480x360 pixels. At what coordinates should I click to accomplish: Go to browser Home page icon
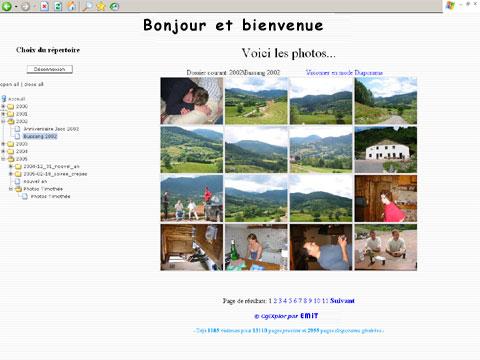(x=71, y=6)
